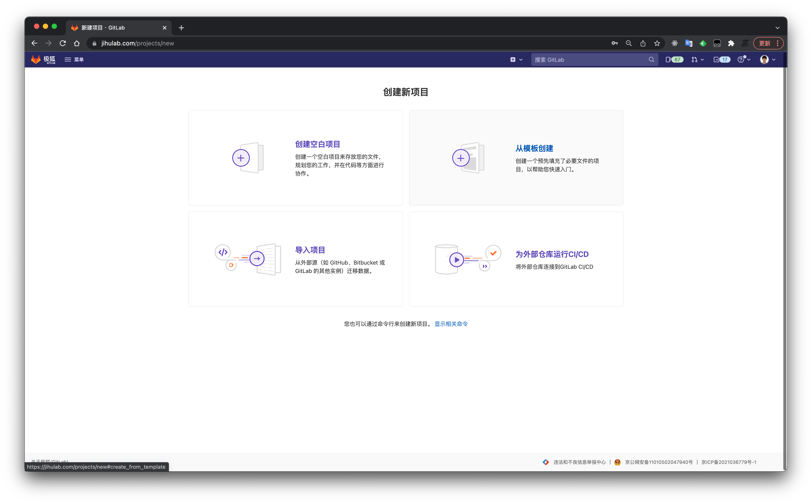
Task: Click the to-do list icon showing 17
Action: 721,59
